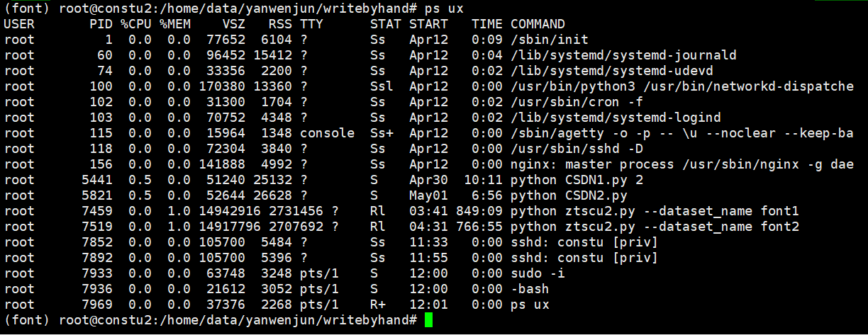Click the COMMAND column header
Viewport: 868px width, 335px height.
(x=538, y=24)
